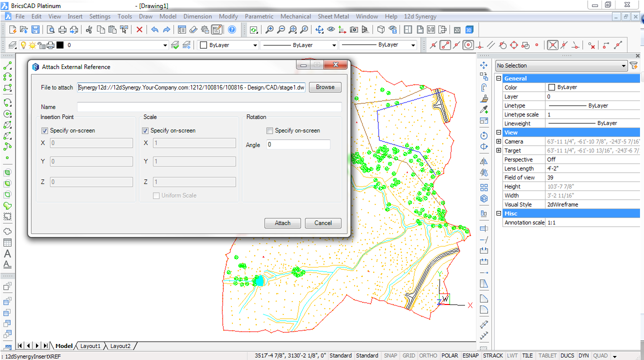Toggle ESNAP in the status bar
Viewport: 644px width, 360px height.
tap(470, 355)
